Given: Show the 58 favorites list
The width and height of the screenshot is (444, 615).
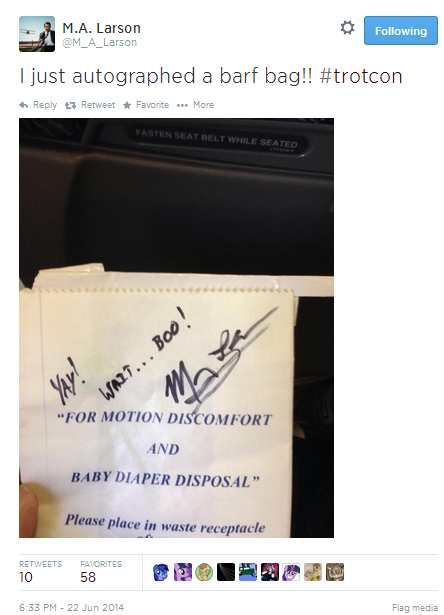Looking at the screenshot, I should pyautogui.click(x=101, y=572).
